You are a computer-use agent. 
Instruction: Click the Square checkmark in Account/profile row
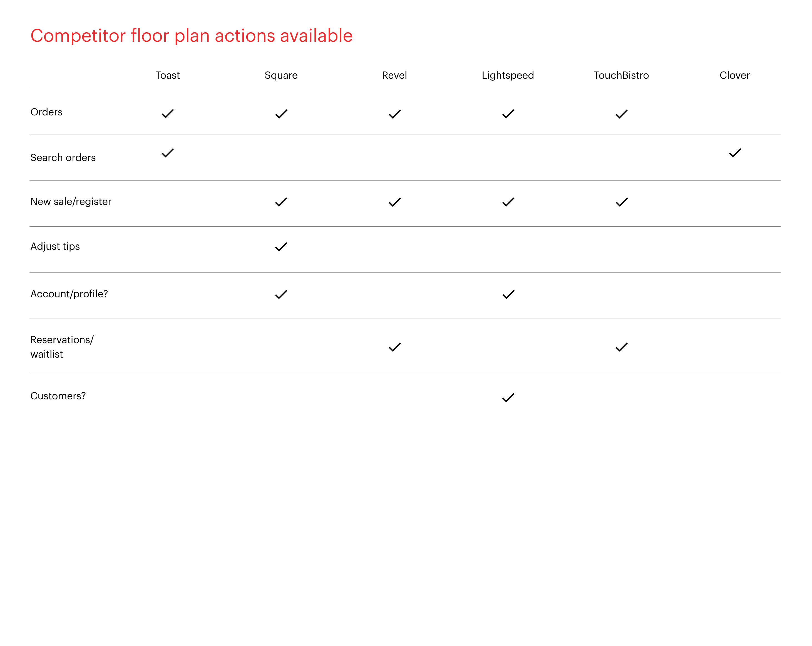281,294
